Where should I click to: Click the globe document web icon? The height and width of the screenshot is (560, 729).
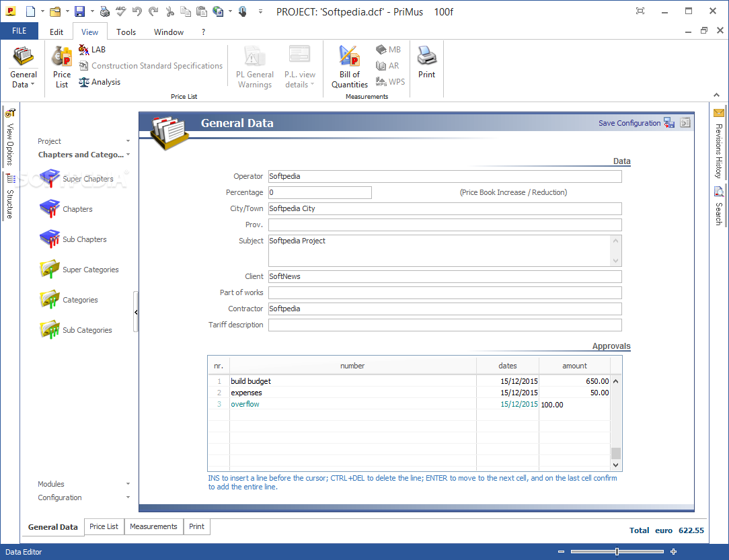point(218,11)
